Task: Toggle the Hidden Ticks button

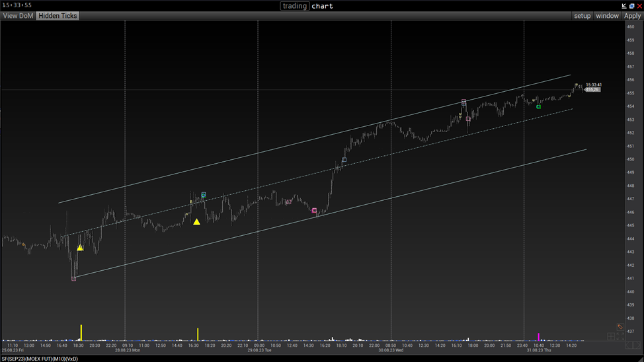Action: tap(58, 16)
